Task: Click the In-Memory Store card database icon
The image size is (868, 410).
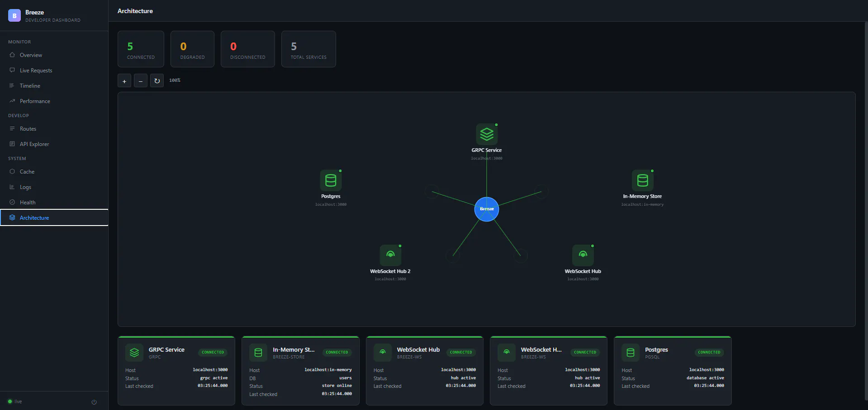Action: 258,353
